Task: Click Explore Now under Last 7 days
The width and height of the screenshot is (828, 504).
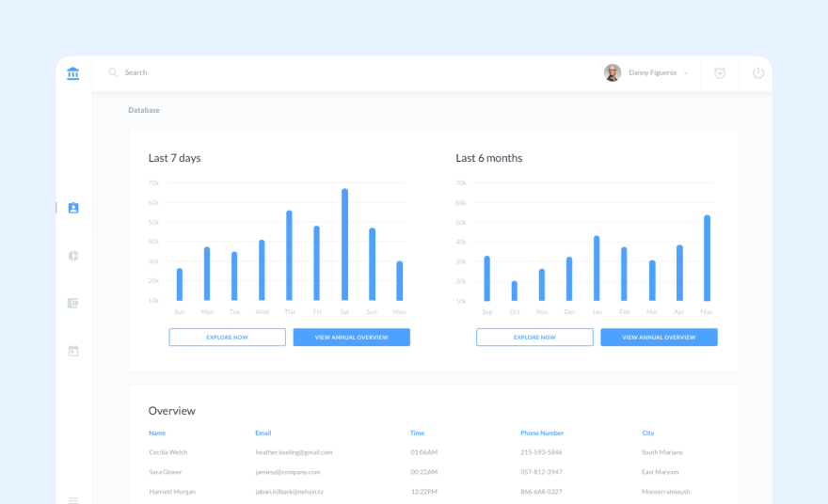Action: (227, 338)
